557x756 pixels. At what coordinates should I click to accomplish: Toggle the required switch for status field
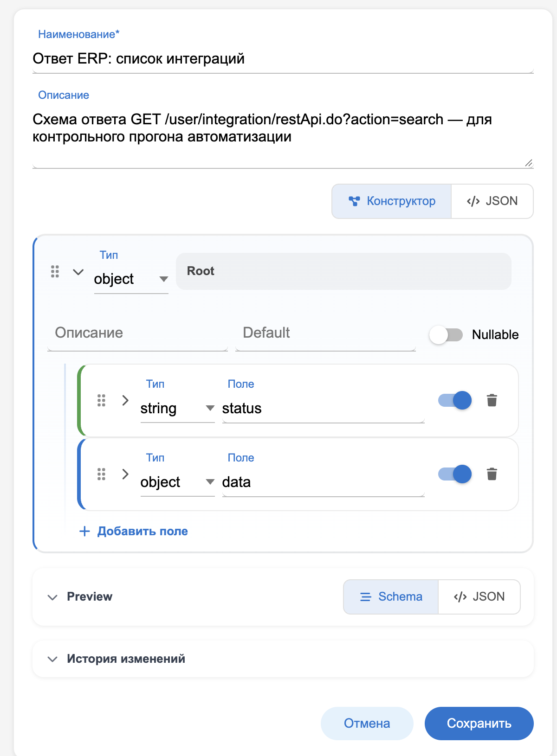coord(455,400)
